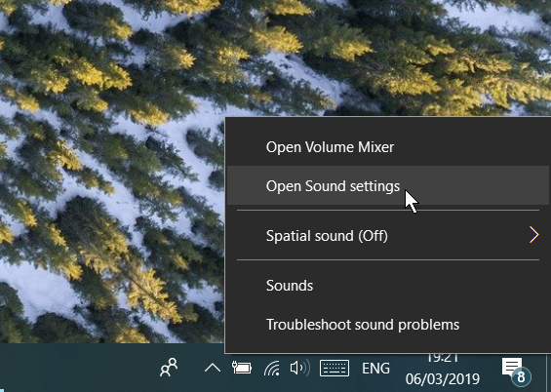551x392 pixels.
Task: Click Show desktop strip at taskbar's far edge
Action: tap(548, 372)
